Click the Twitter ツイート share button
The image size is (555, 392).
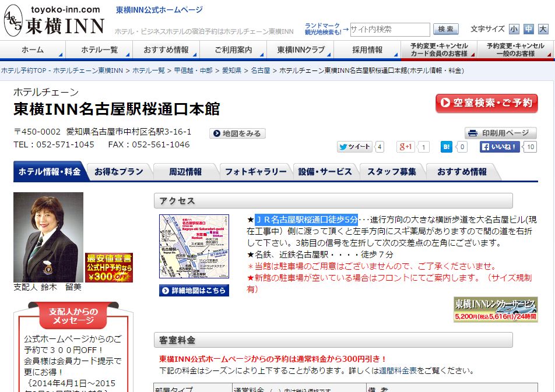pos(354,146)
